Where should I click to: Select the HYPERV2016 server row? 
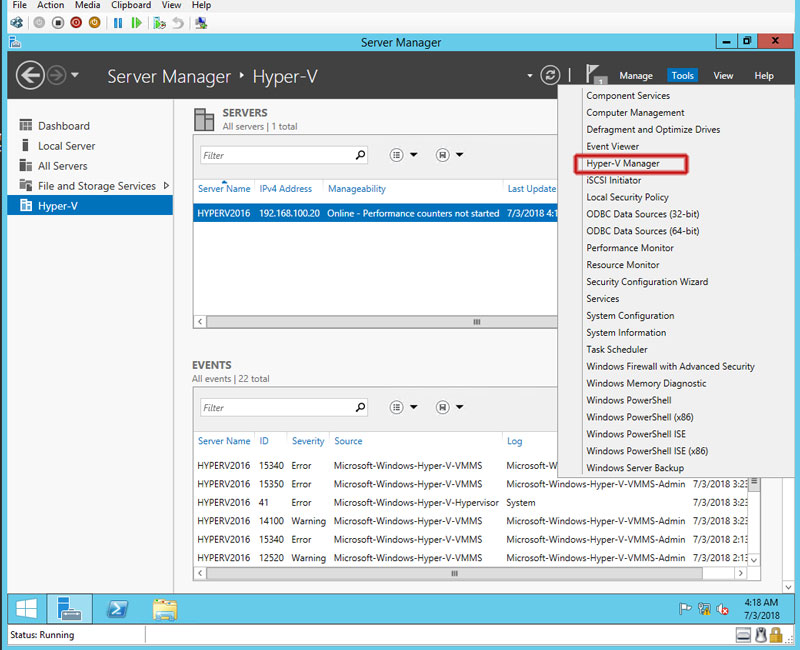click(x=376, y=213)
